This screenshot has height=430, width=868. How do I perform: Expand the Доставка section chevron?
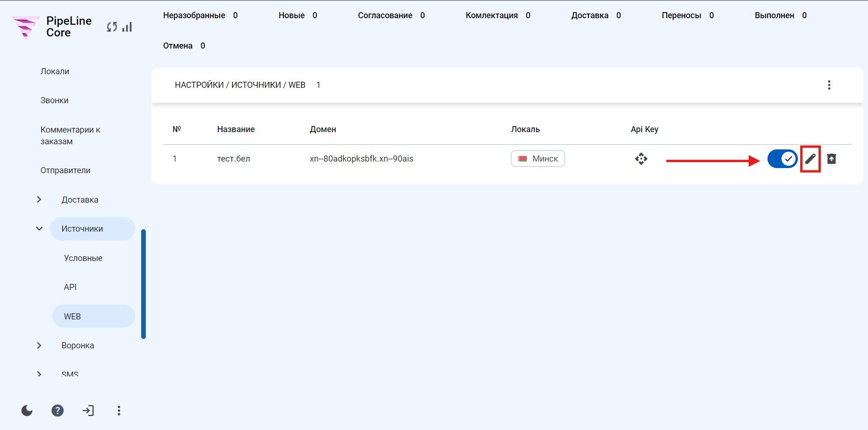tap(39, 199)
